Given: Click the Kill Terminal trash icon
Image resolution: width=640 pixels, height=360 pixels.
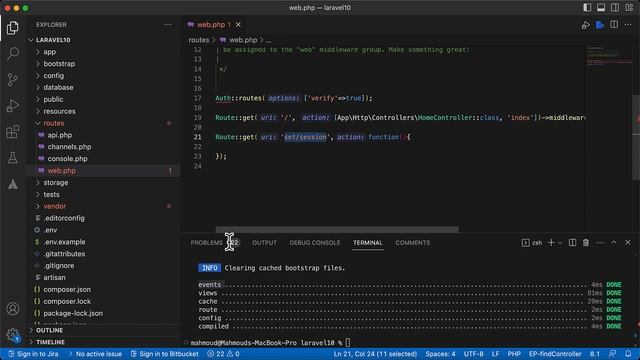Looking at the screenshot, I should coord(586,243).
